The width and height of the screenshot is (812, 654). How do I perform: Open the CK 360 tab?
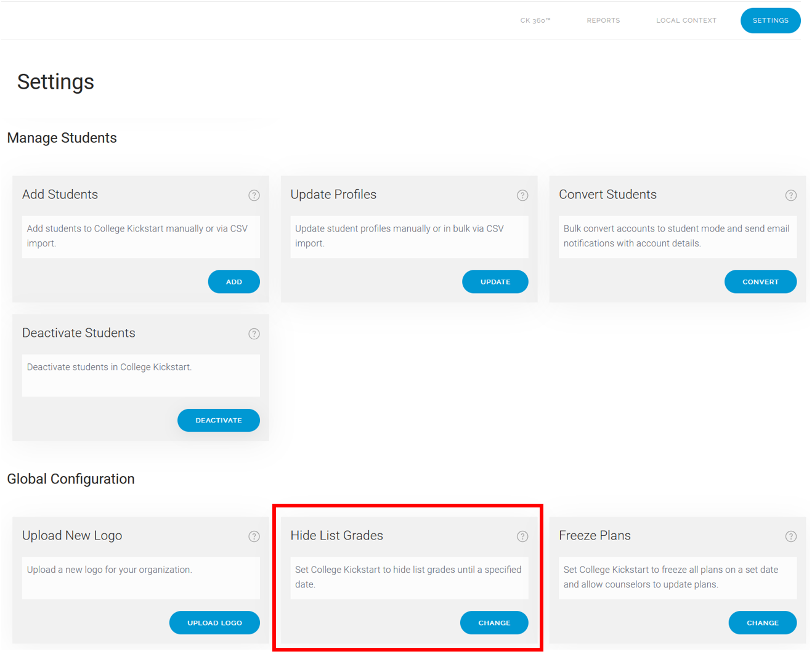(x=535, y=20)
